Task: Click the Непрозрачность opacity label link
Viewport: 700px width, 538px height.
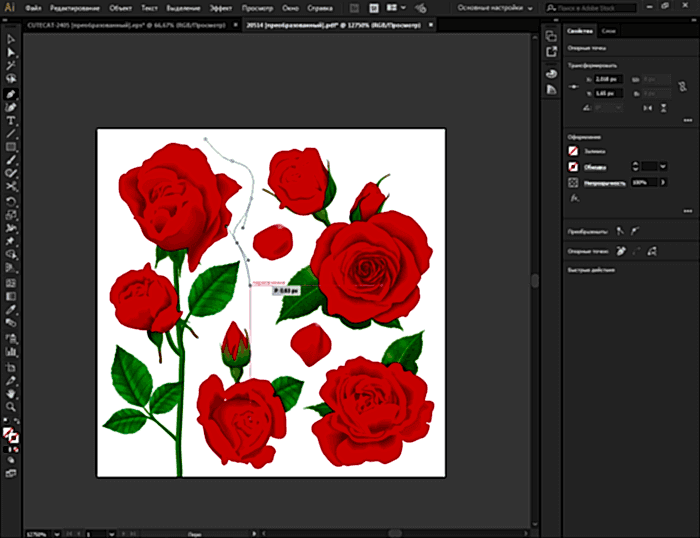Action: 605,183
